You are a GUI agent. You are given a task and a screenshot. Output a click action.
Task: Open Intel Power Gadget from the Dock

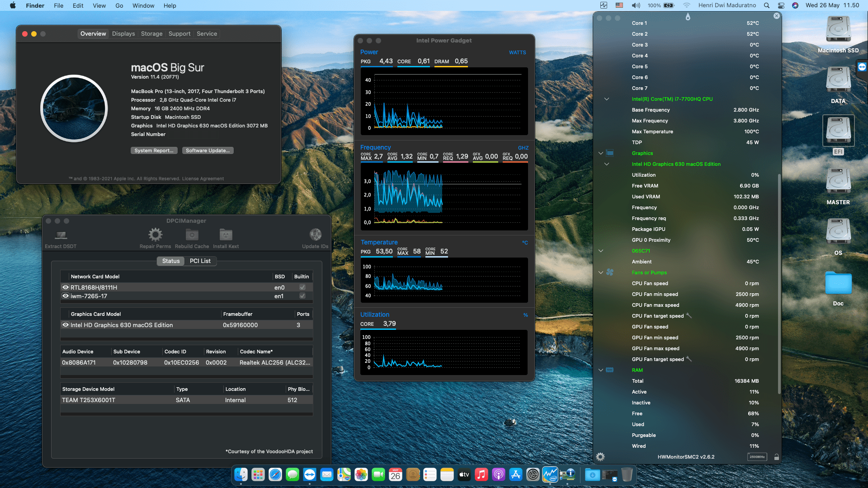coord(550,474)
